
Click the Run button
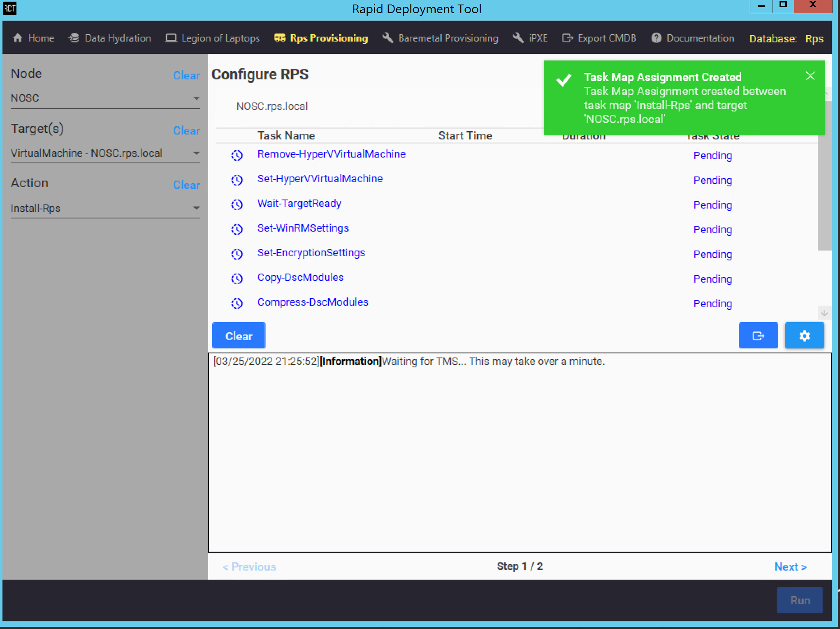[x=800, y=600]
